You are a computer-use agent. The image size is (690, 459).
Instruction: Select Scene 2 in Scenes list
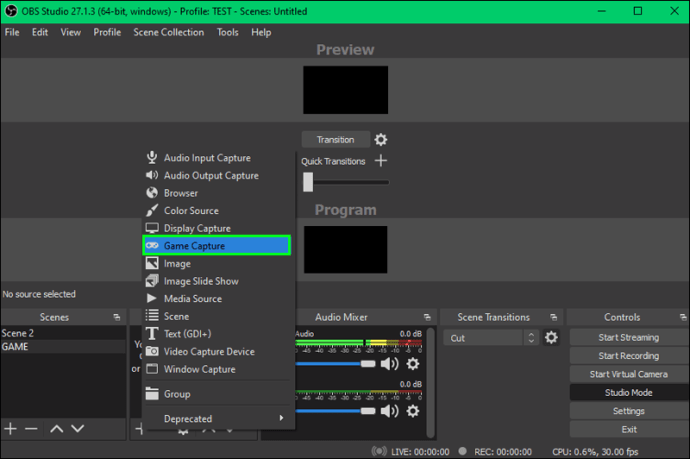63,333
